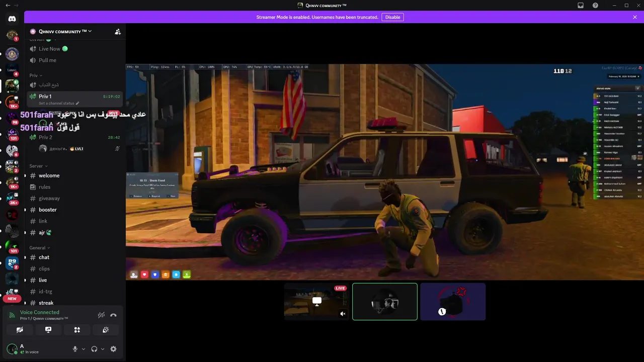The height and width of the screenshot is (362, 644).
Task: Open server with 131 notification badge
Action: pyautogui.click(x=12, y=134)
